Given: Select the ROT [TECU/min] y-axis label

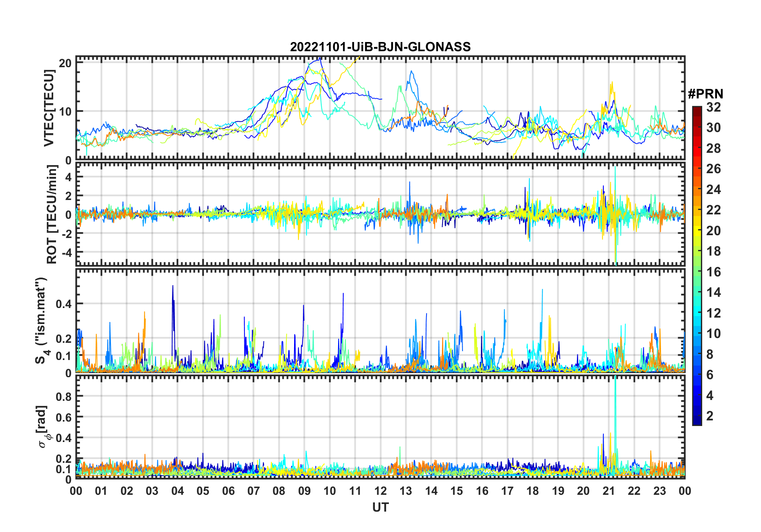Looking at the screenshot, I should (x=52, y=214).
